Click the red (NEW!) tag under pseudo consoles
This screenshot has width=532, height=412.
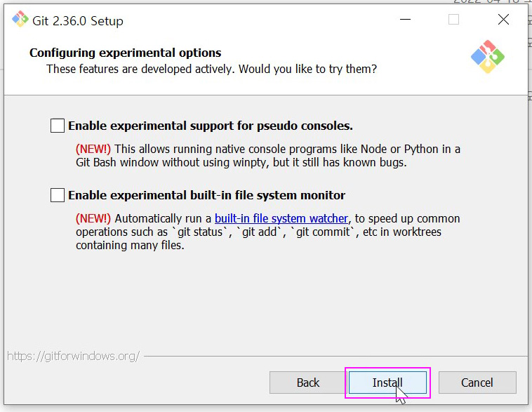pyautogui.click(x=93, y=149)
